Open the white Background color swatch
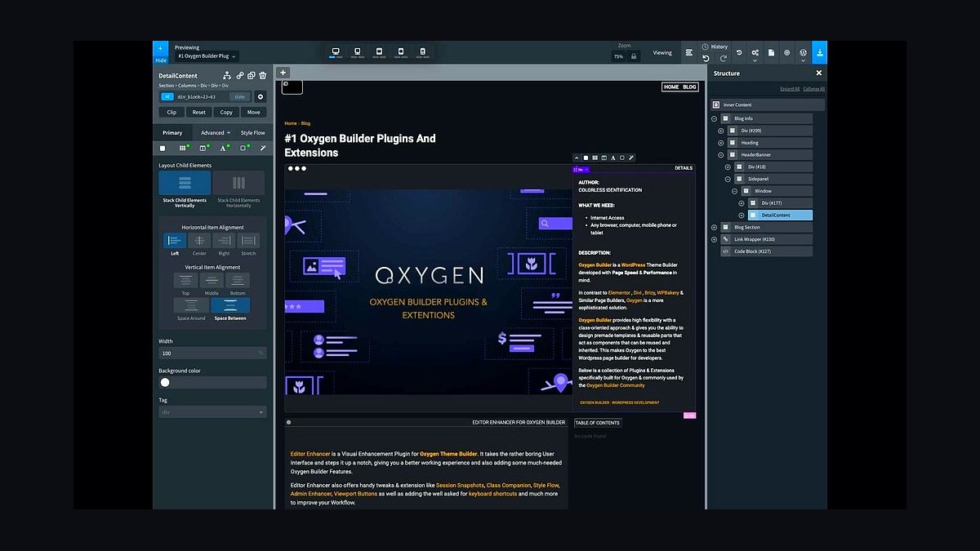980x551 pixels. (x=165, y=382)
